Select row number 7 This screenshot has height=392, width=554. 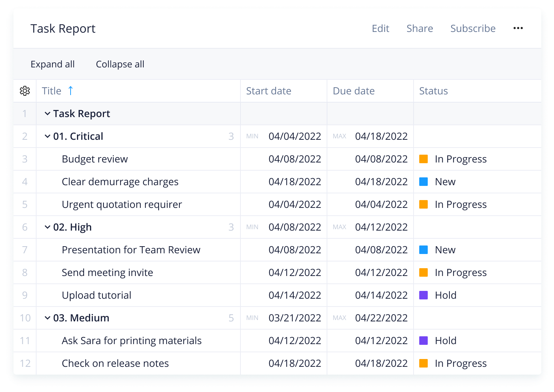click(x=25, y=250)
